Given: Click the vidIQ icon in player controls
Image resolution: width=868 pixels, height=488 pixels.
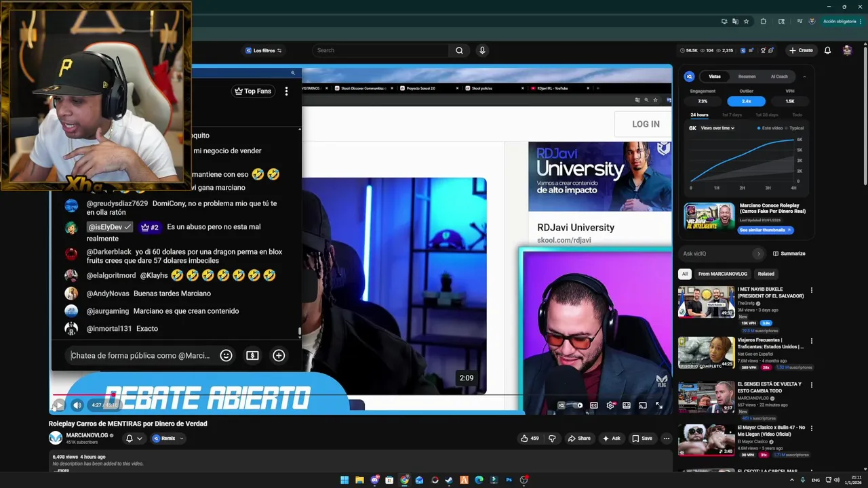Looking at the screenshot, I should coord(561,405).
